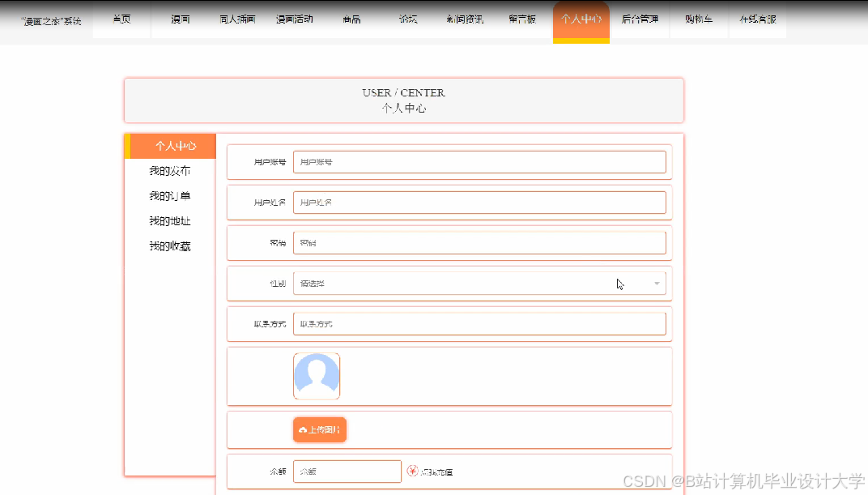Go to the 首页 nav item
Image resolution: width=868 pixels, height=495 pixels.
[x=121, y=19]
